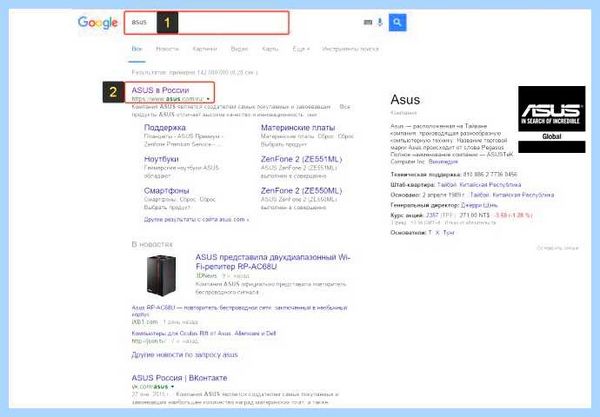This screenshot has width=600, height=417.
Task: Open the Поддержка sitelink
Action: pyautogui.click(x=165, y=127)
